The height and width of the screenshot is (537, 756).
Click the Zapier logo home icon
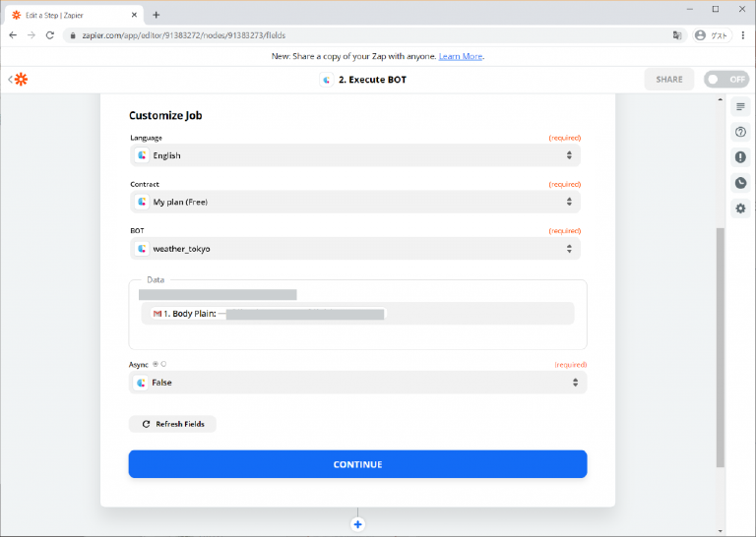tap(21, 80)
